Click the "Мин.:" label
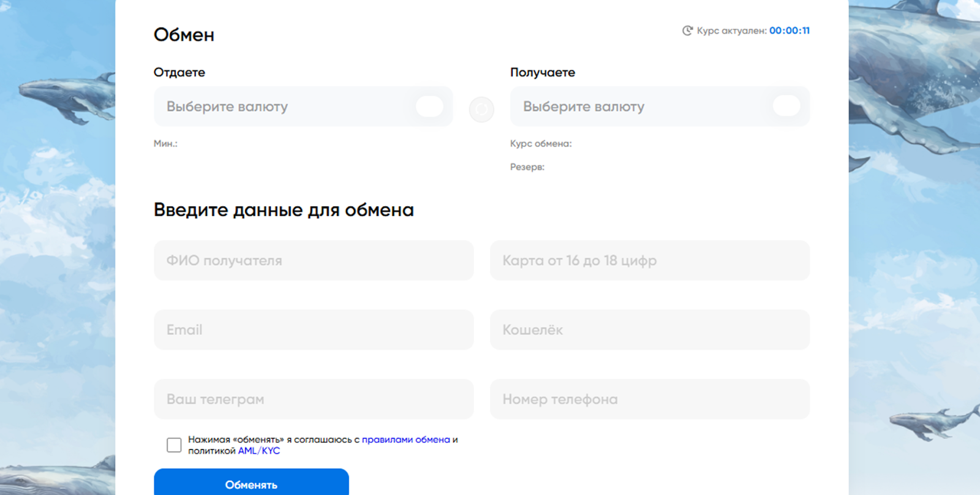980x495 pixels. pos(165,143)
